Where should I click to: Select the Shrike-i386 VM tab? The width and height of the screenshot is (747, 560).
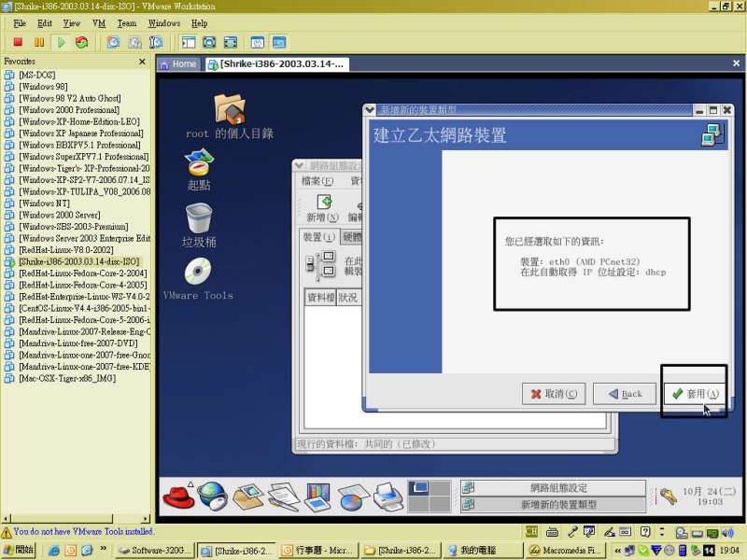tap(276, 64)
